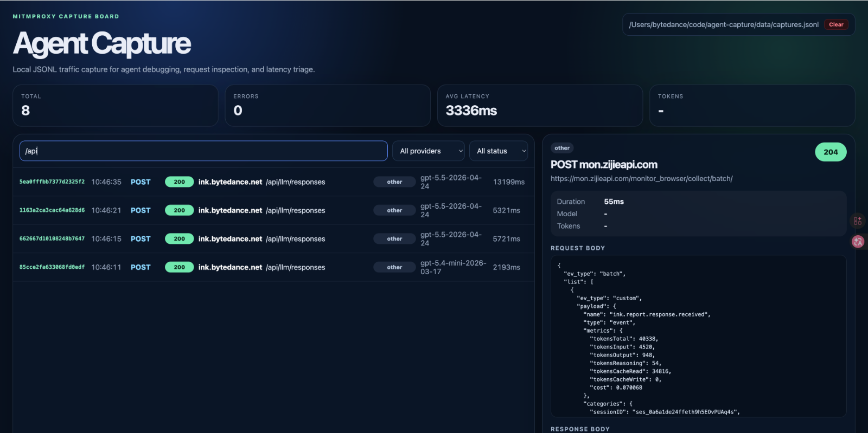868x433 pixels.
Task: Click the Agent Capture title
Action: [x=102, y=44]
